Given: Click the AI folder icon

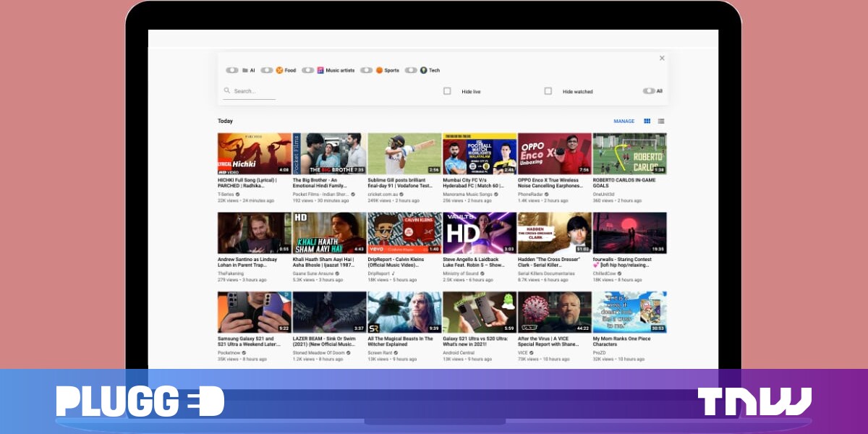Looking at the screenshot, I should tap(244, 70).
